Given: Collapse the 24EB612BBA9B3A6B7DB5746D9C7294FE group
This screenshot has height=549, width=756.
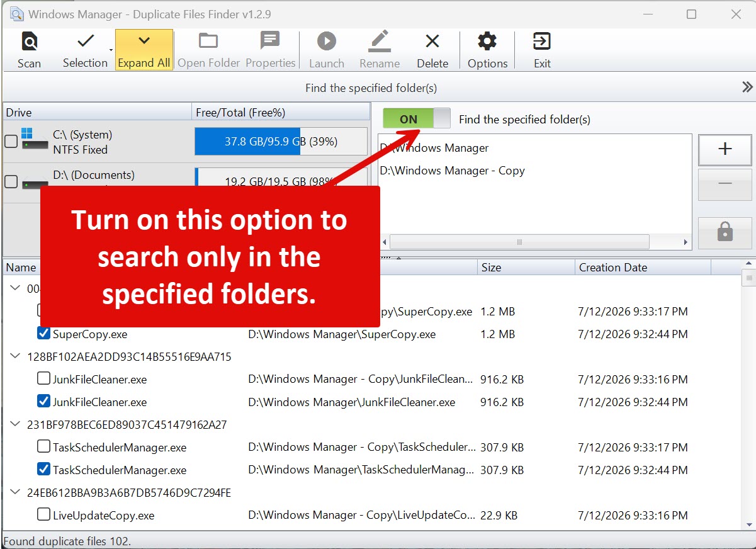Looking at the screenshot, I should pyautogui.click(x=16, y=492).
